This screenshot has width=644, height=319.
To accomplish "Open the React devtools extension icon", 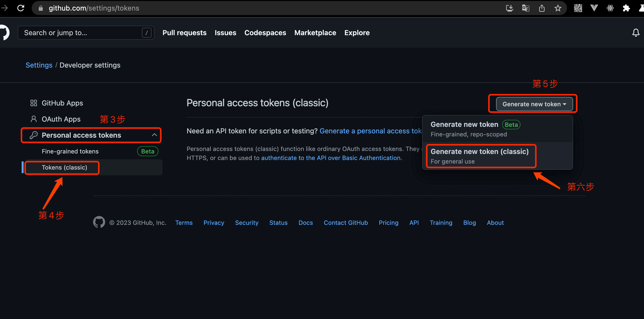I will pos(610,8).
